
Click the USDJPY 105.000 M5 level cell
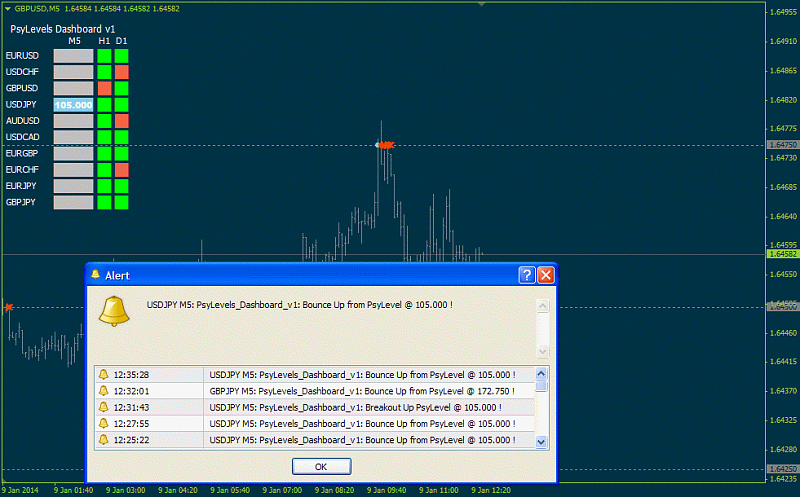[x=73, y=104]
